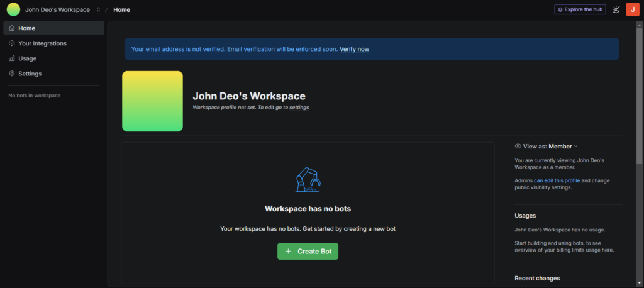The height and width of the screenshot is (288, 644).
Task: Expand the John Deo's Workspace switcher
Action: click(98, 9)
